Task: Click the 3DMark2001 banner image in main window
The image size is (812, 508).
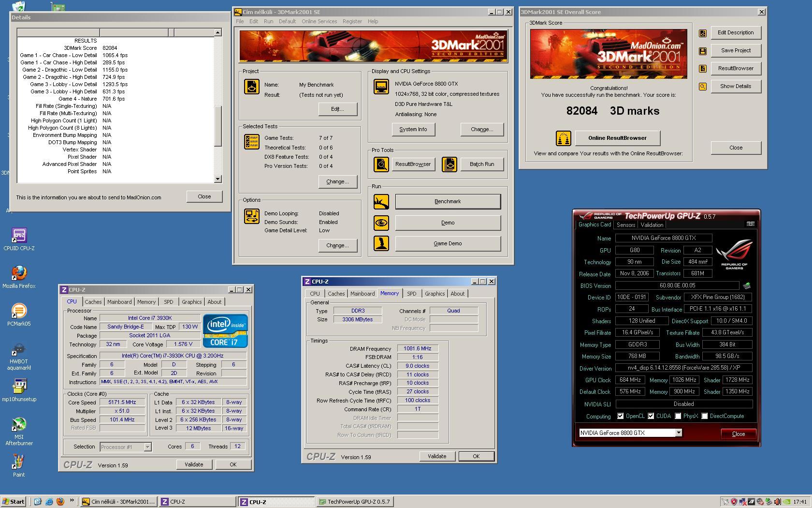Action: (x=373, y=46)
